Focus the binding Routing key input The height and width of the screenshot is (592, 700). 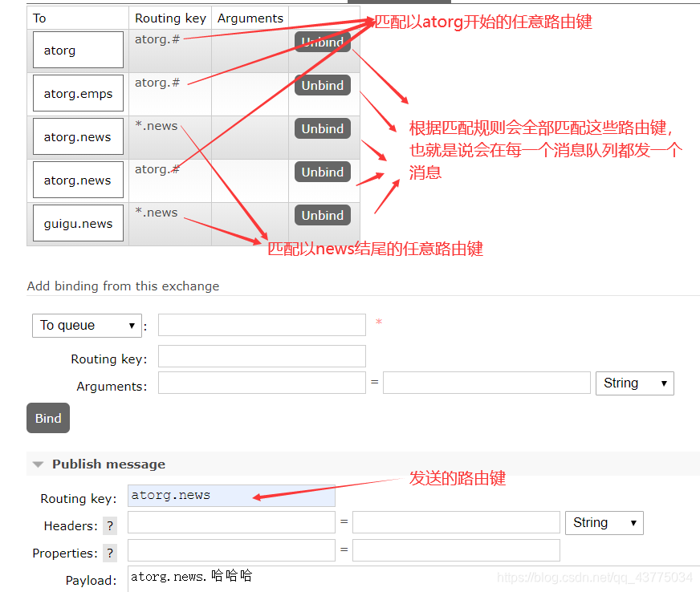(262, 356)
